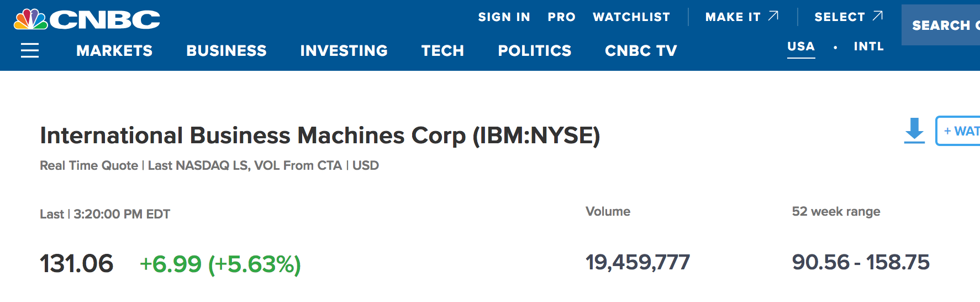The width and height of the screenshot is (980, 302).
Task: Click the CNBC peacock logo
Action: tap(87, 19)
